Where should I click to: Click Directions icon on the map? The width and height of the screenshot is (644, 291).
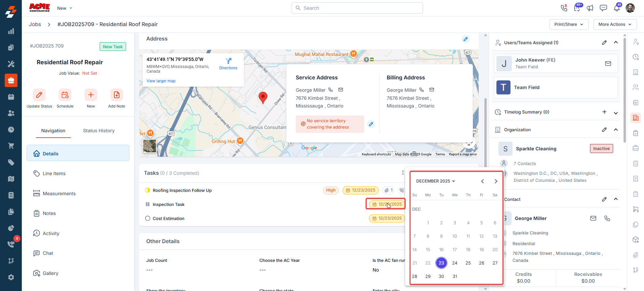coord(228,61)
